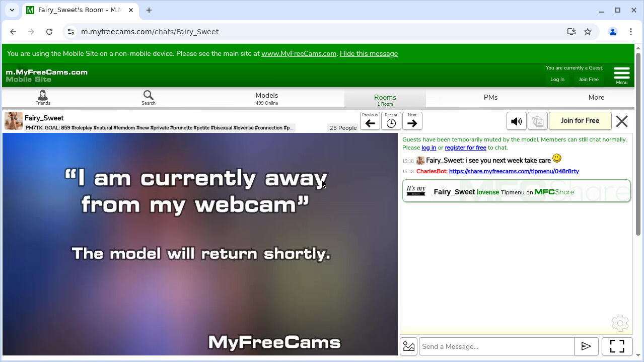Open chat settings gear icon
The width and height of the screenshot is (644, 362).
620,323
